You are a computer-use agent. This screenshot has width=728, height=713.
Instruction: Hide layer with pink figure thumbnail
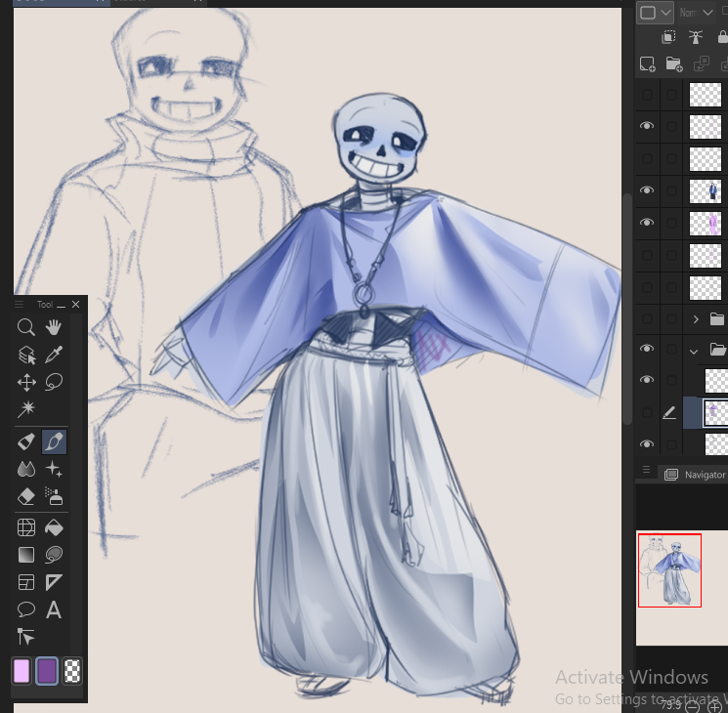[647, 223]
